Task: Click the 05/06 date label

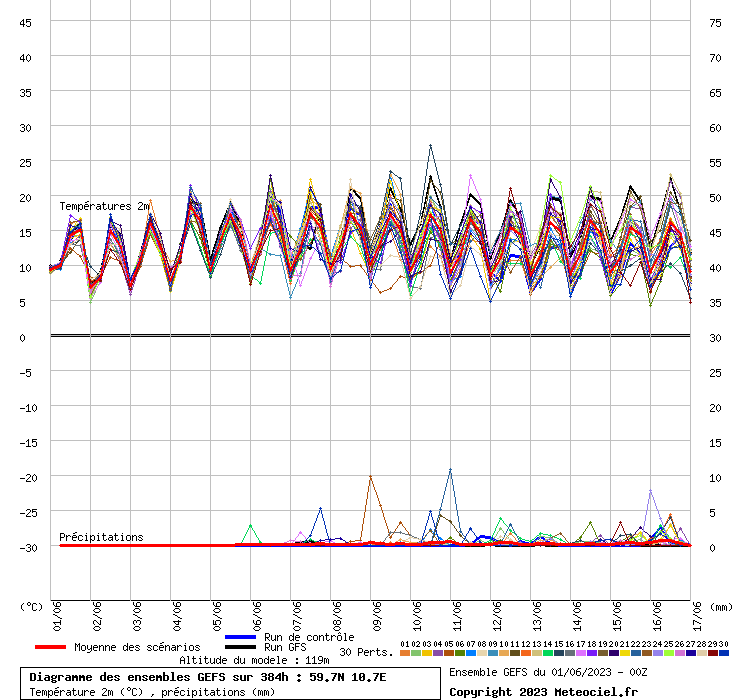Action: (x=217, y=616)
